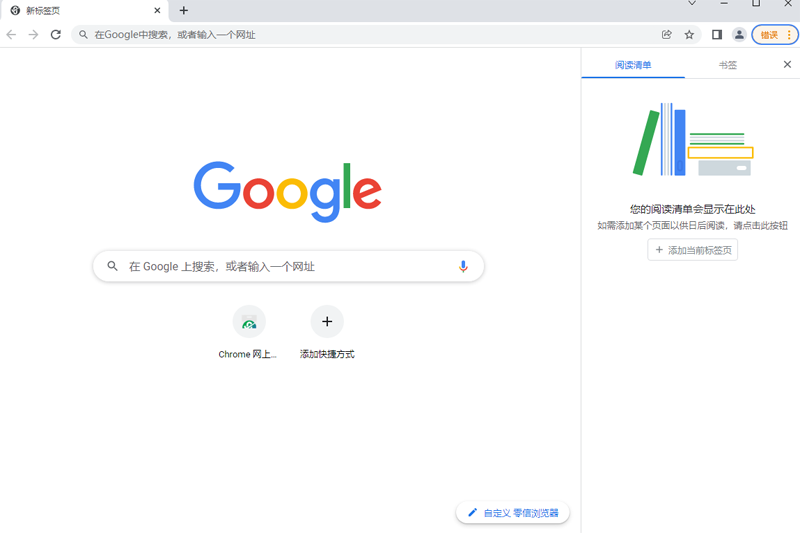
Task: Close the reading list side panel
Action: [787, 64]
